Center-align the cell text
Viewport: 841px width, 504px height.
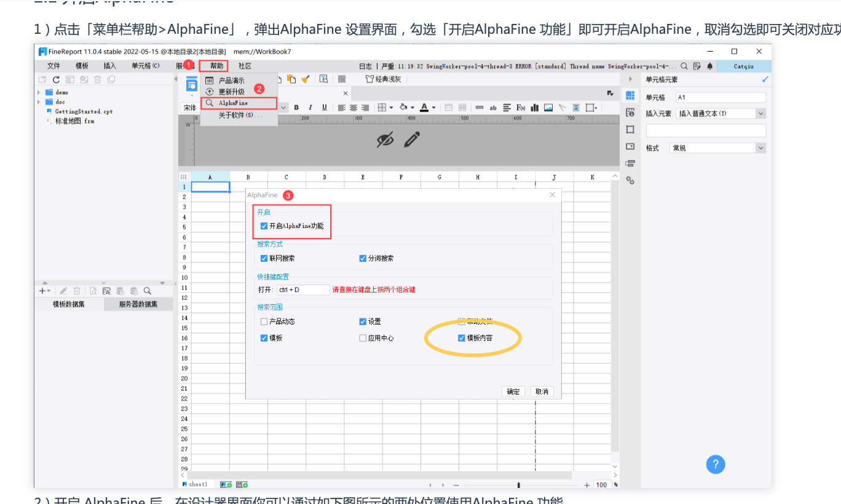353,108
